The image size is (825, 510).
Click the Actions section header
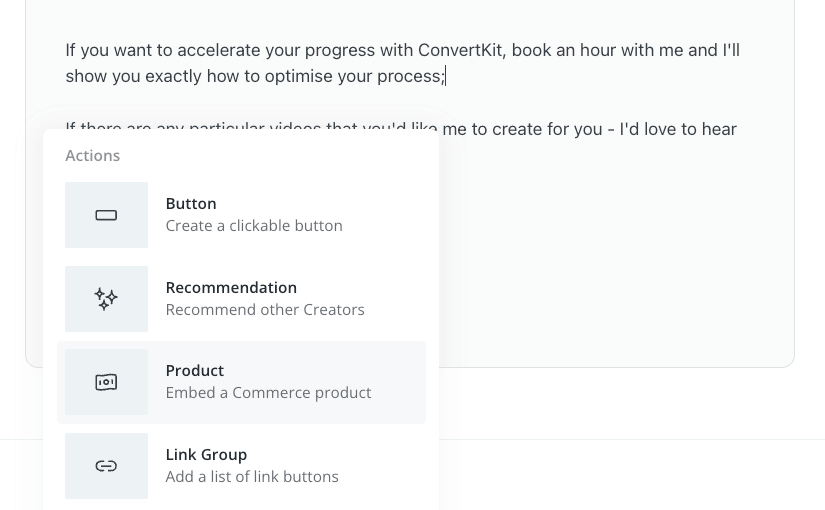click(93, 156)
